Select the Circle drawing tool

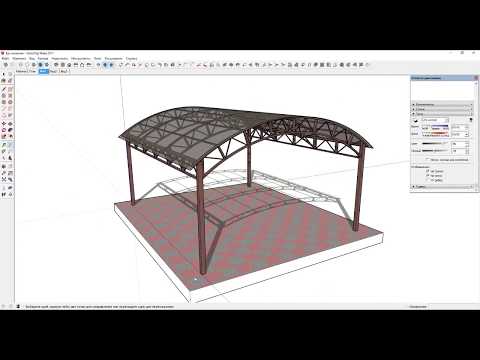(x=10, y=102)
